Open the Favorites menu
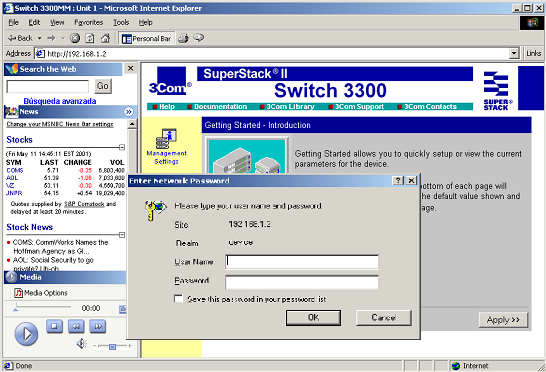The image size is (546, 372). [x=89, y=23]
